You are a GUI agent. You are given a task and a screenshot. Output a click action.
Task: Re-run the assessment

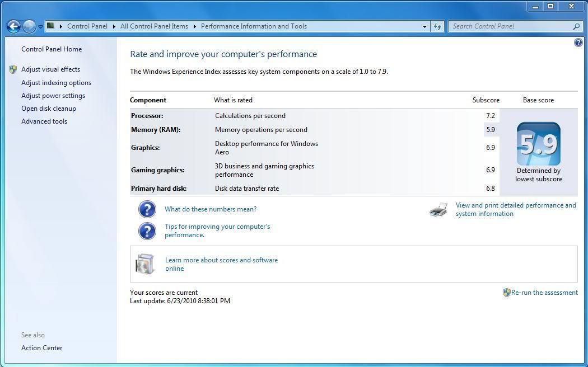(544, 293)
